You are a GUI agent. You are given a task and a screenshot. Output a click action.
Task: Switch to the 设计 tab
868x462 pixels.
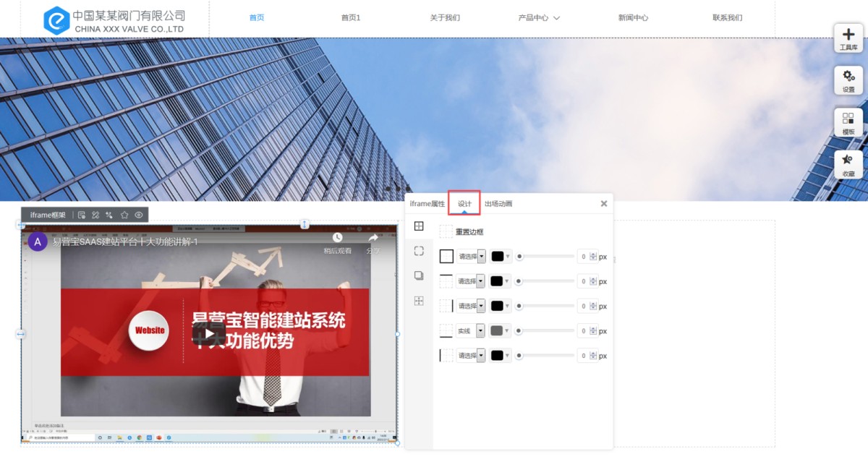(464, 204)
